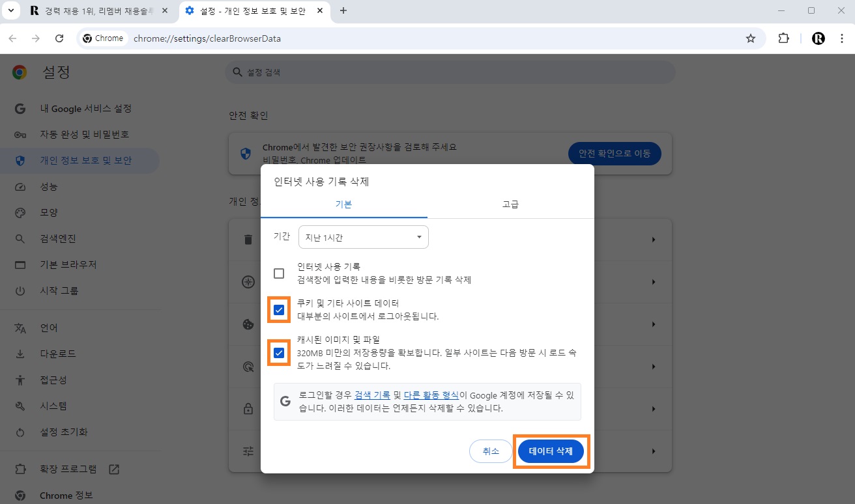Open the tab search chevron in the title bar
This screenshot has width=855, height=504.
[10, 10]
